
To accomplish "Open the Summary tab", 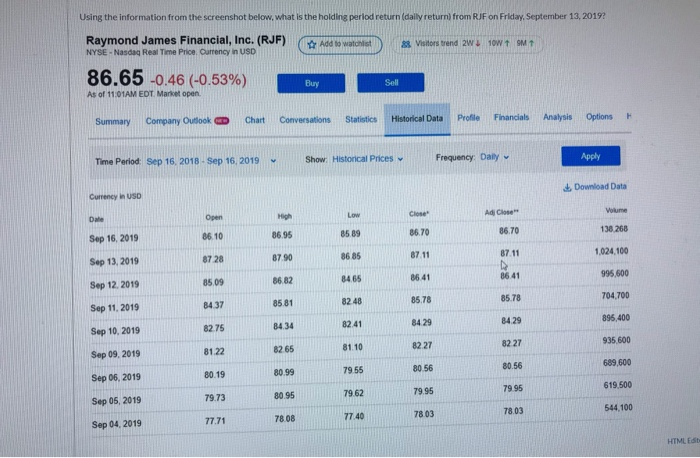I will tap(113, 121).
